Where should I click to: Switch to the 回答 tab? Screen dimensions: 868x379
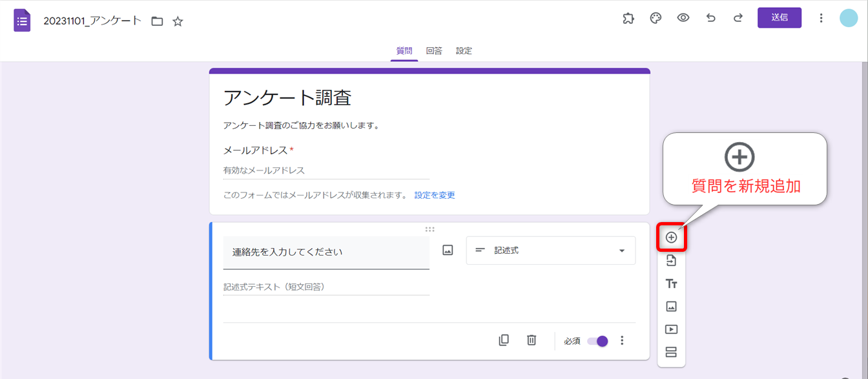click(434, 51)
